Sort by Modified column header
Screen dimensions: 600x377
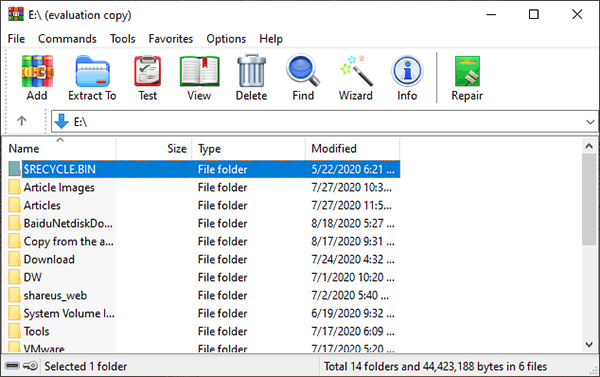353,148
